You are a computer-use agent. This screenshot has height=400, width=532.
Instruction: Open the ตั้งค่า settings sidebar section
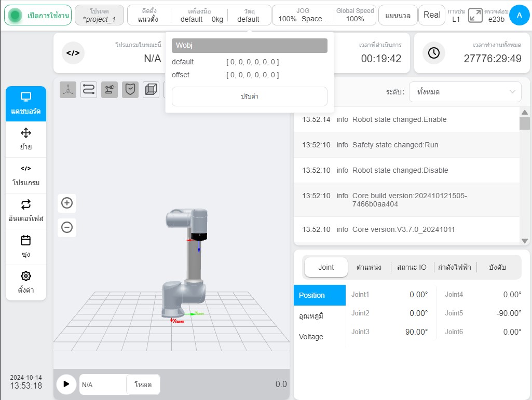[26, 282]
